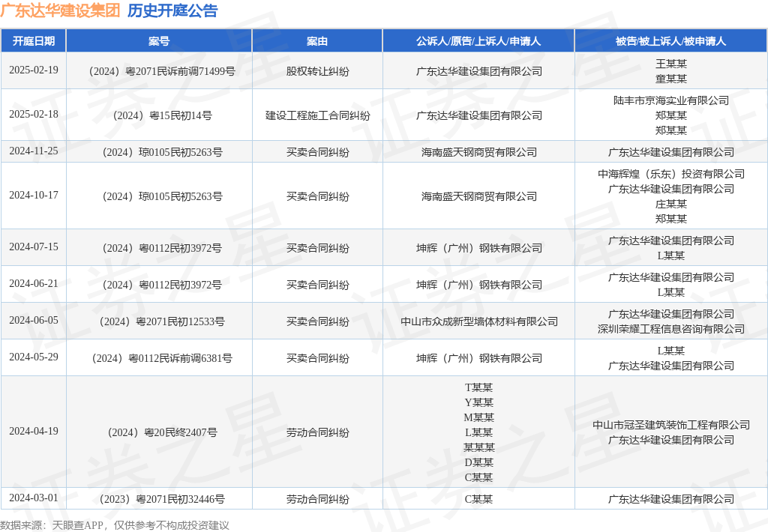Image resolution: width=768 pixels, height=532 pixels.
Task: Click the date 2024-06-05
Action: tap(33, 320)
